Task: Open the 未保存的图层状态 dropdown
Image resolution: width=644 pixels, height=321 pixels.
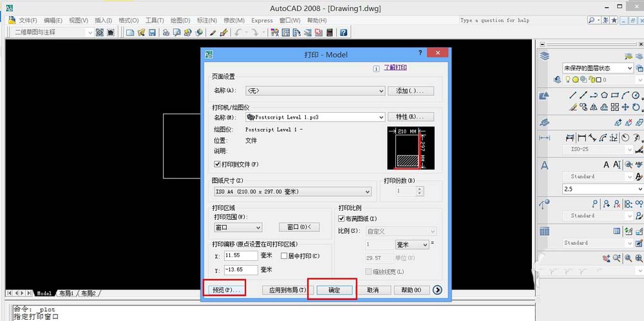Action: (x=598, y=68)
